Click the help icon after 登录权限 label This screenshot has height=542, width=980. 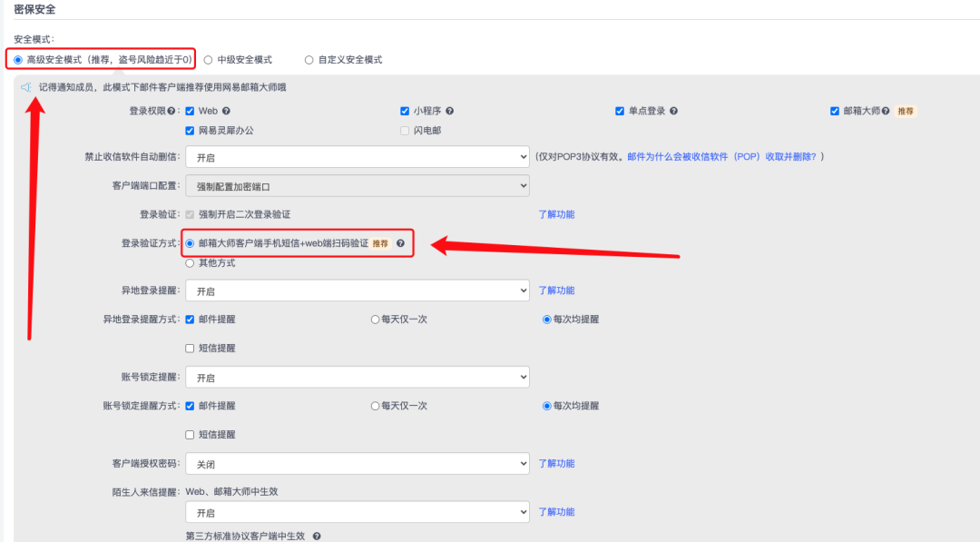point(171,111)
